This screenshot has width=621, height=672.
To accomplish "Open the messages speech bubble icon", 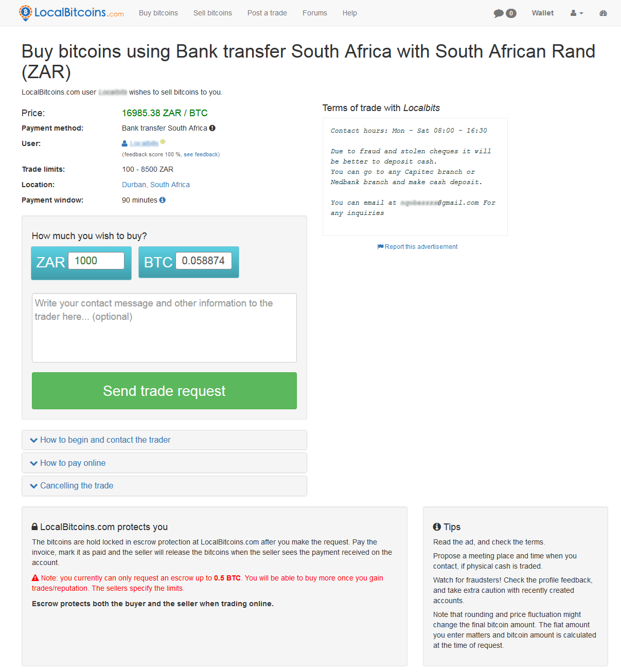I will [x=498, y=13].
